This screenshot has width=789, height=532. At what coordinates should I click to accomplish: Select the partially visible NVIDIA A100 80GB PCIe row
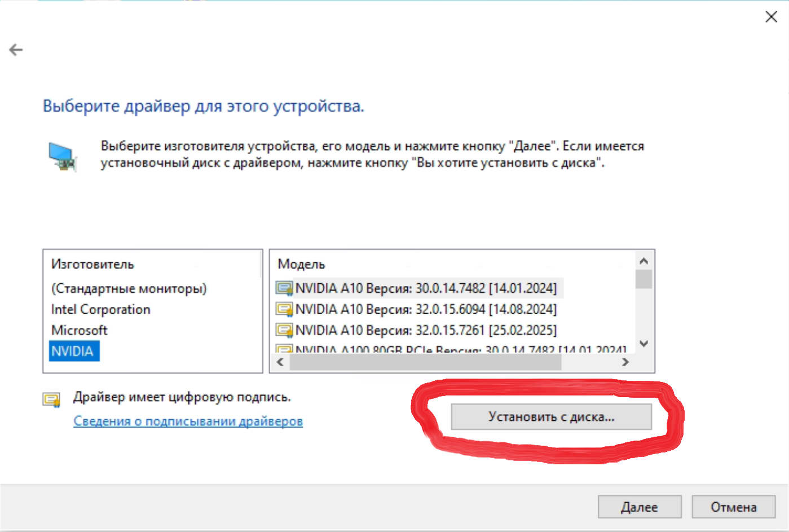pos(451,349)
